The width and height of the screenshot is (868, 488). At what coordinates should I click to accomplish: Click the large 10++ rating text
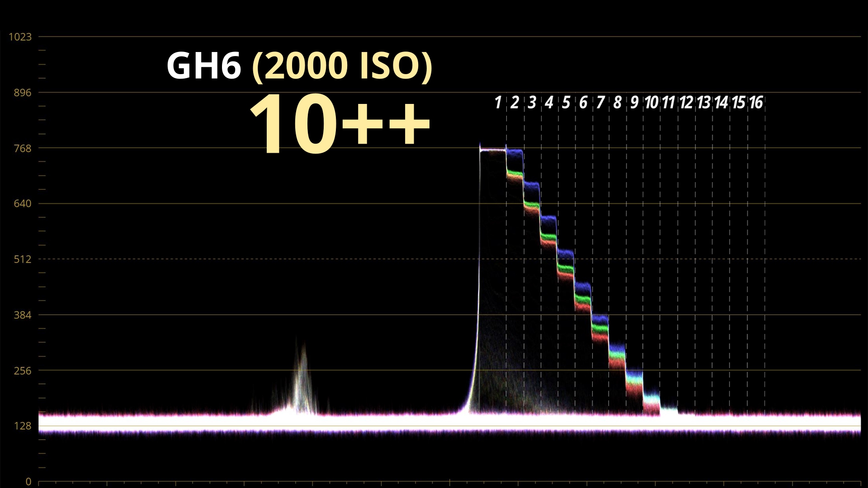339,124
